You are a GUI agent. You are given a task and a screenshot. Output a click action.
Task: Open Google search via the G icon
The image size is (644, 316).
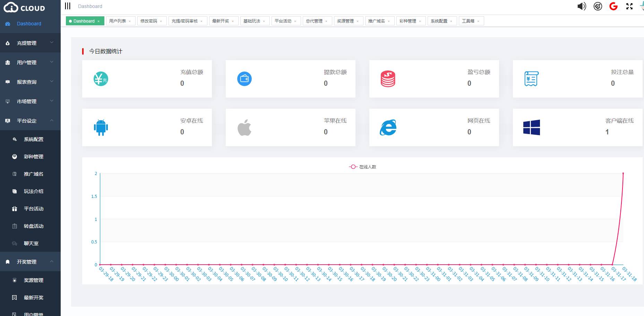pyautogui.click(x=613, y=6)
